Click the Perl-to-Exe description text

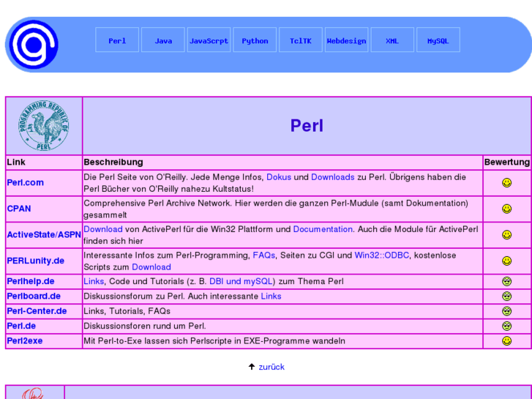tap(214, 341)
